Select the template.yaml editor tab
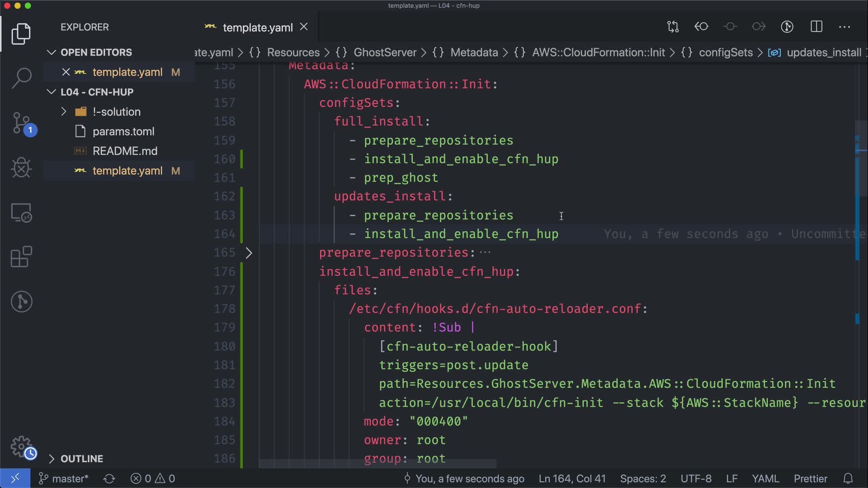Viewport: 868px width, 488px height. [x=257, y=28]
